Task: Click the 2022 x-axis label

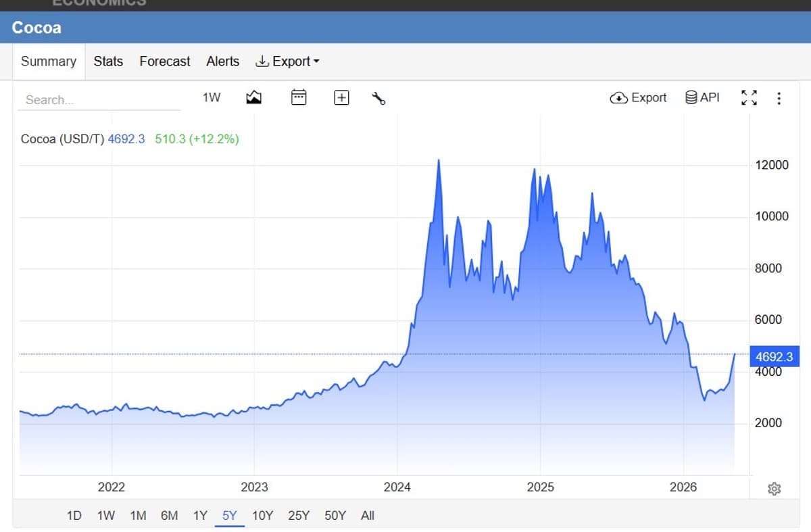Action: click(x=112, y=487)
